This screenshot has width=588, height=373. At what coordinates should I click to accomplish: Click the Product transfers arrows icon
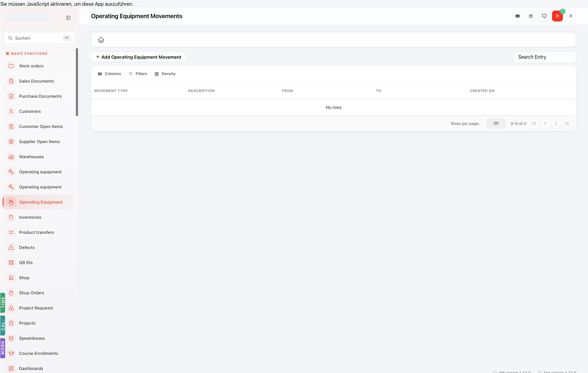tap(11, 232)
